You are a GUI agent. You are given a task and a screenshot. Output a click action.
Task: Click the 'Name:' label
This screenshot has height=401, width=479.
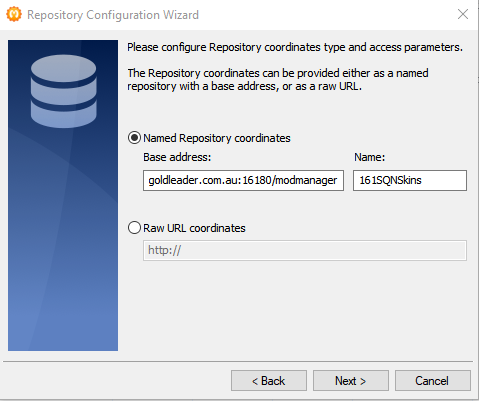369,157
